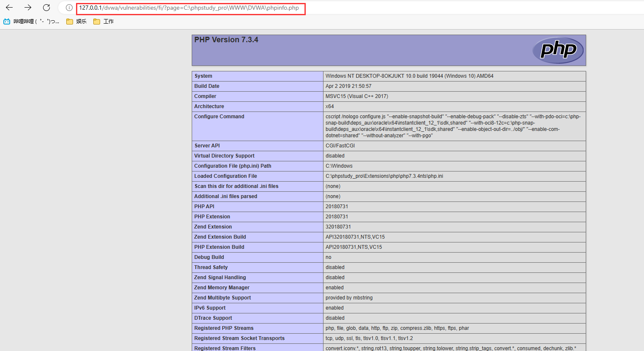Click the PHP logo image
This screenshot has height=351, width=644.
tap(558, 50)
